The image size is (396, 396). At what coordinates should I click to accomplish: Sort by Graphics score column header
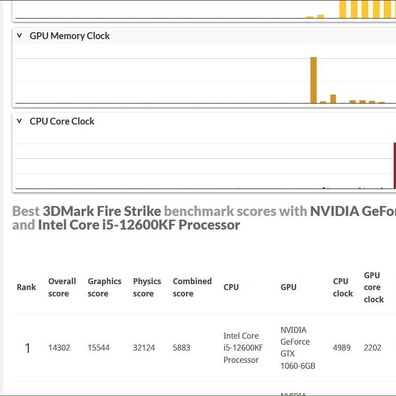pyautogui.click(x=104, y=287)
